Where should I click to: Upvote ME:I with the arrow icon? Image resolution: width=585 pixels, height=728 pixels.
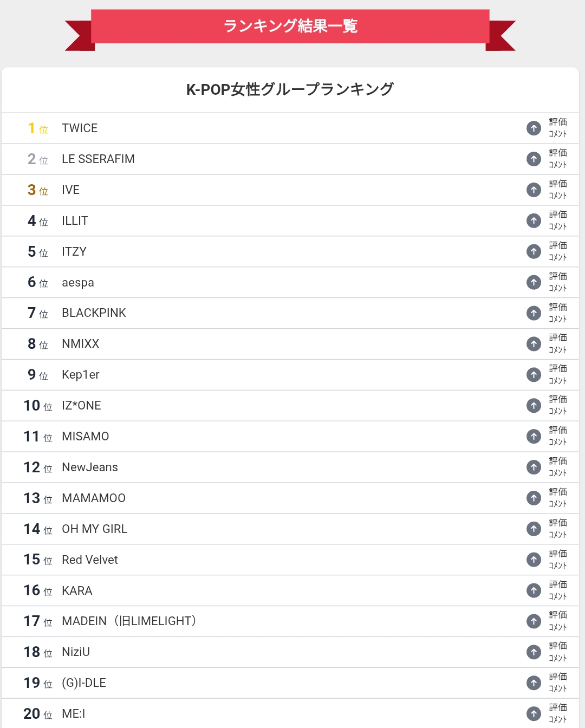534,714
